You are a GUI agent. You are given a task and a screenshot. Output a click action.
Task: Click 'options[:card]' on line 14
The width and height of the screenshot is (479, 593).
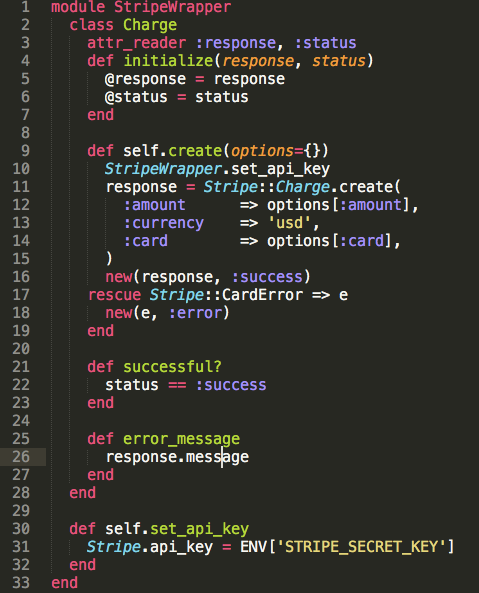[x=329, y=241]
